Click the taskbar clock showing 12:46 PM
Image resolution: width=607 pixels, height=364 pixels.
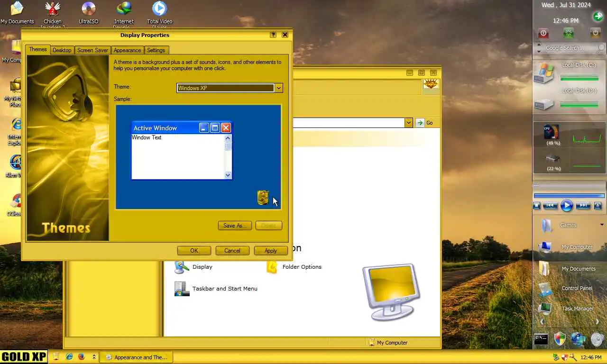591,357
